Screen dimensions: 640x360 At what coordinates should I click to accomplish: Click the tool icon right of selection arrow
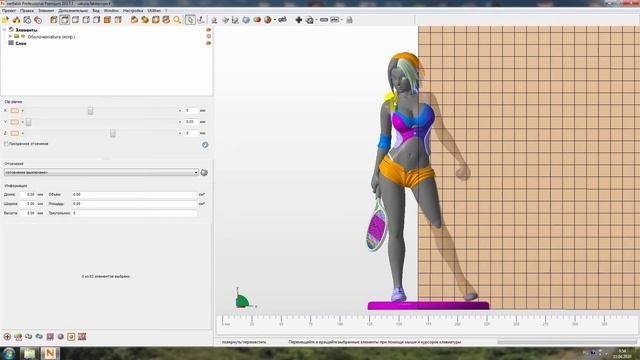pyautogui.click(x=201, y=20)
